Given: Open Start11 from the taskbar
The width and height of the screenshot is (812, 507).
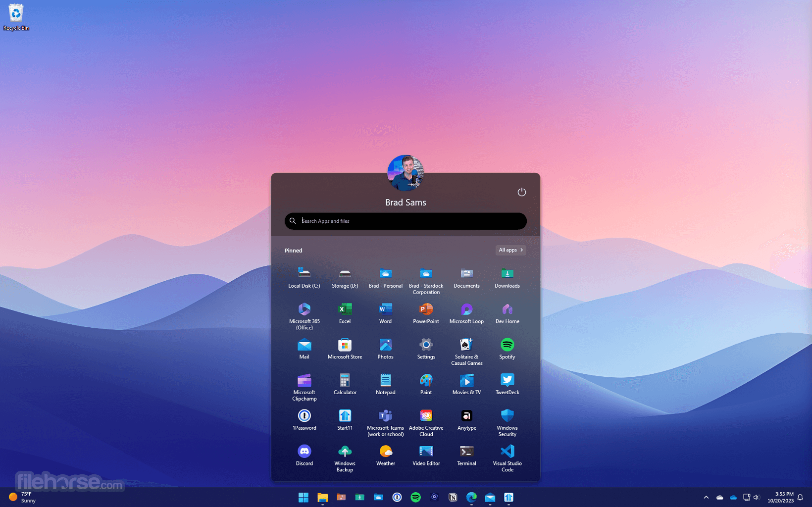Looking at the screenshot, I should (508, 497).
